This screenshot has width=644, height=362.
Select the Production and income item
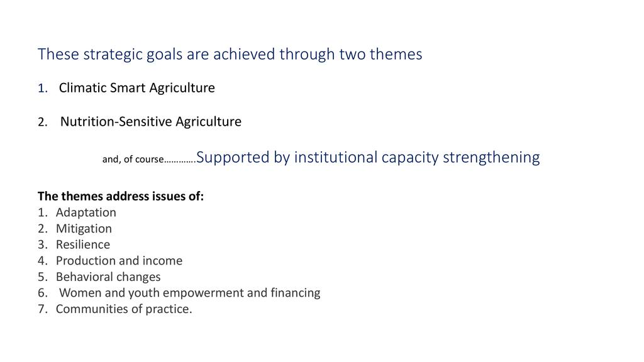(119, 261)
